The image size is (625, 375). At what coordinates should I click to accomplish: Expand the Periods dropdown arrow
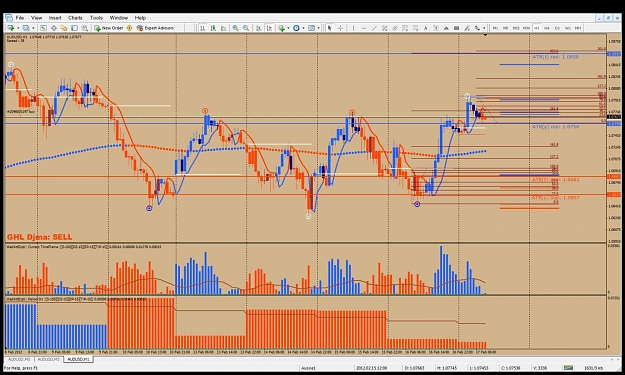pos(303,28)
